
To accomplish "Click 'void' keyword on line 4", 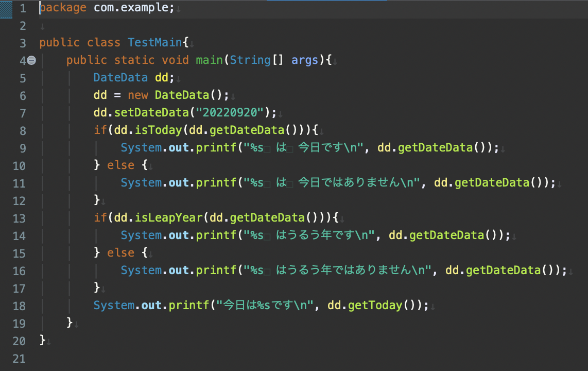I will click(x=175, y=60).
